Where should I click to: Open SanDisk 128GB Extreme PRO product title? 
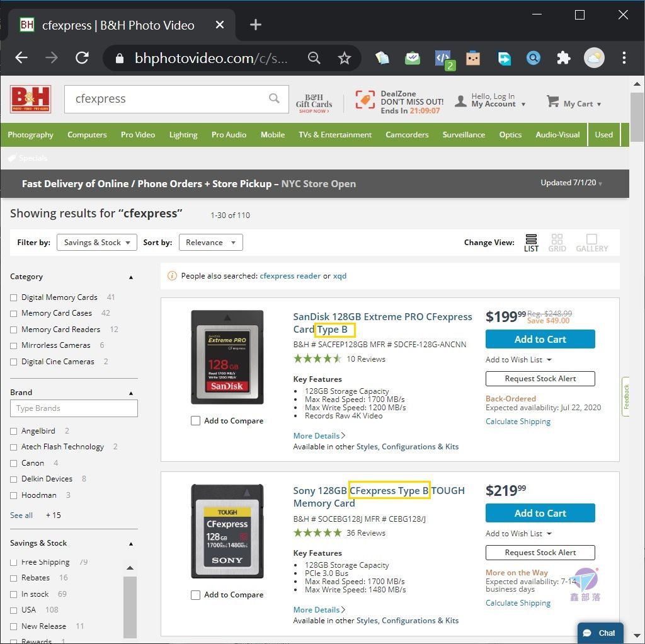pyautogui.click(x=382, y=323)
